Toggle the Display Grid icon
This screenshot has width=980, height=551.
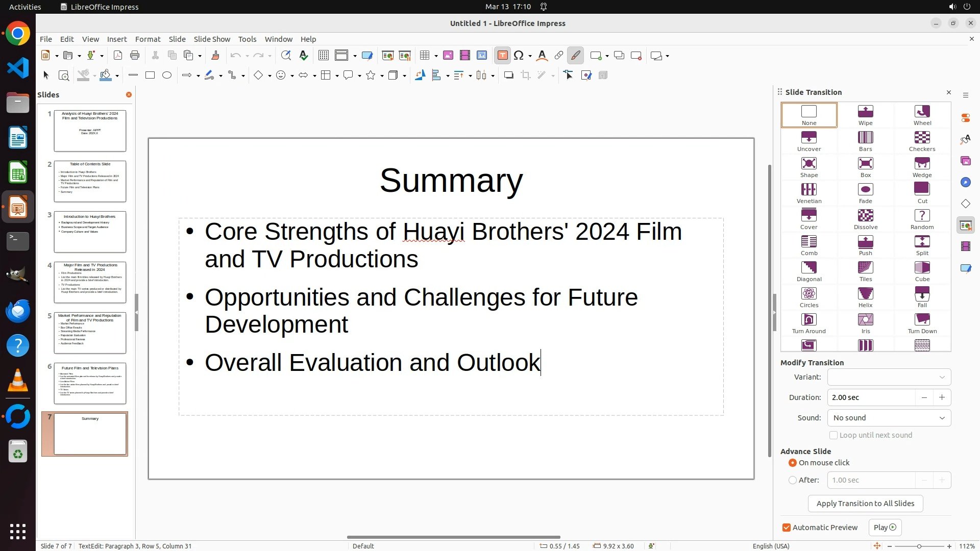click(323, 56)
